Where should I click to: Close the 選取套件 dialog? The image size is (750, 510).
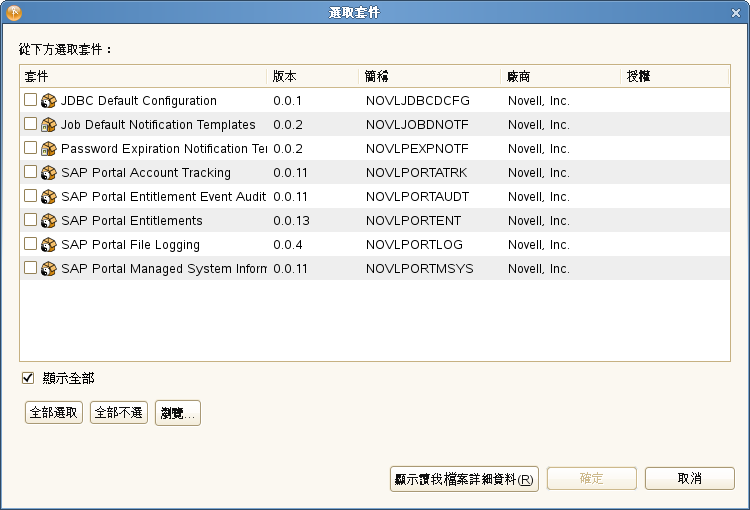(736, 13)
